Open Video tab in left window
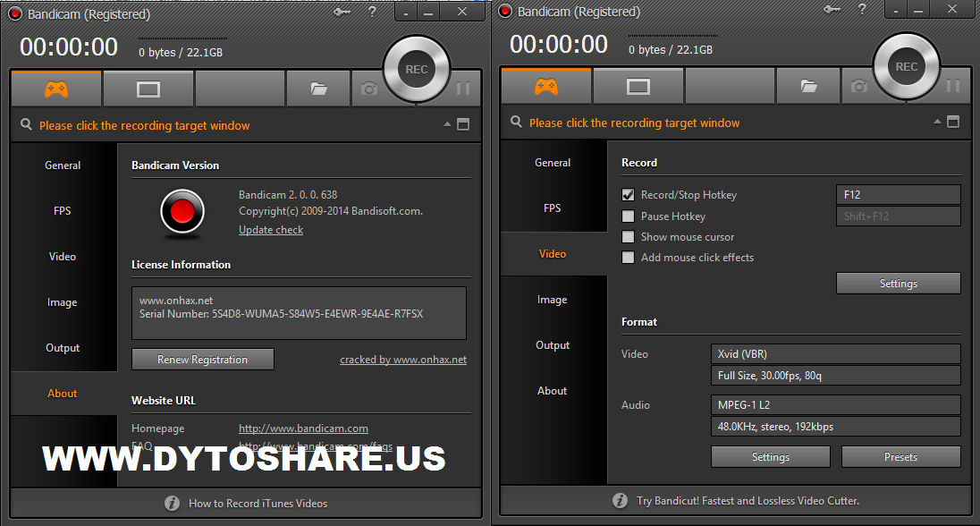Image resolution: width=980 pixels, height=526 pixels. [x=63, y=257]
